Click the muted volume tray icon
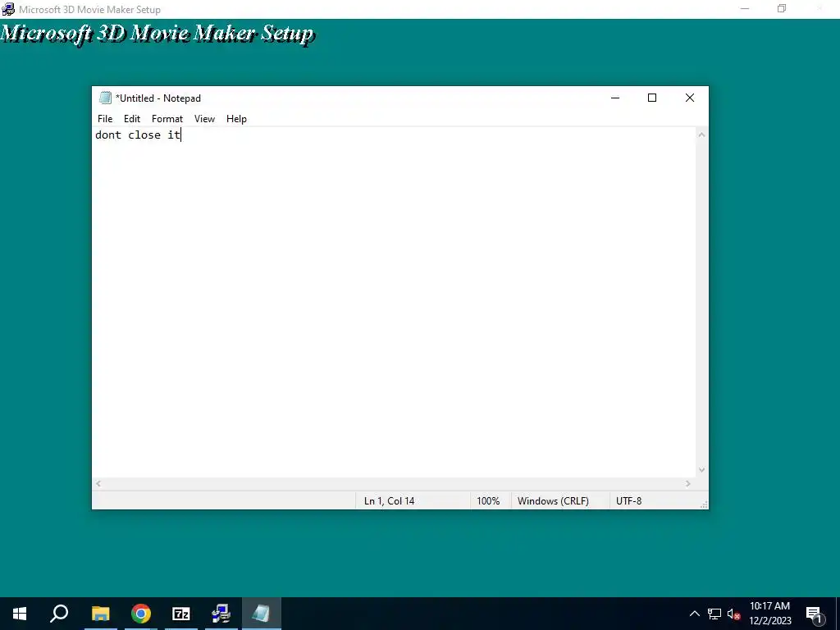 point(733,614)
